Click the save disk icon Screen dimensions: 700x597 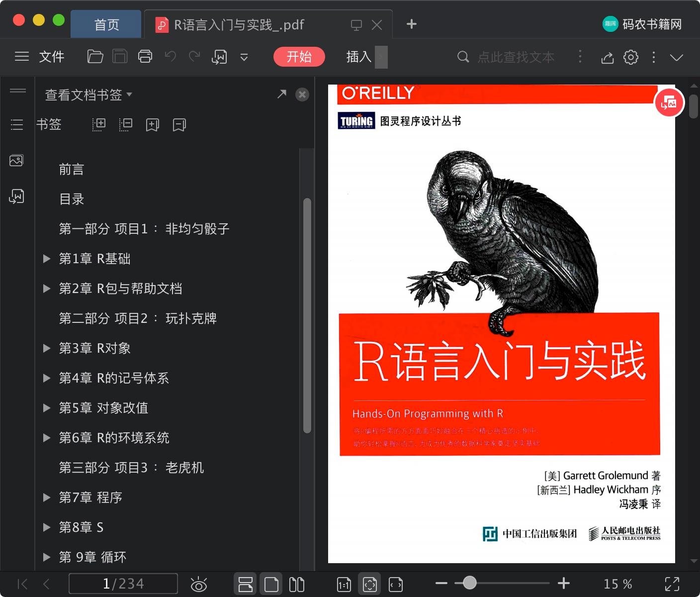pyautogui.click(x=120, y=57)
